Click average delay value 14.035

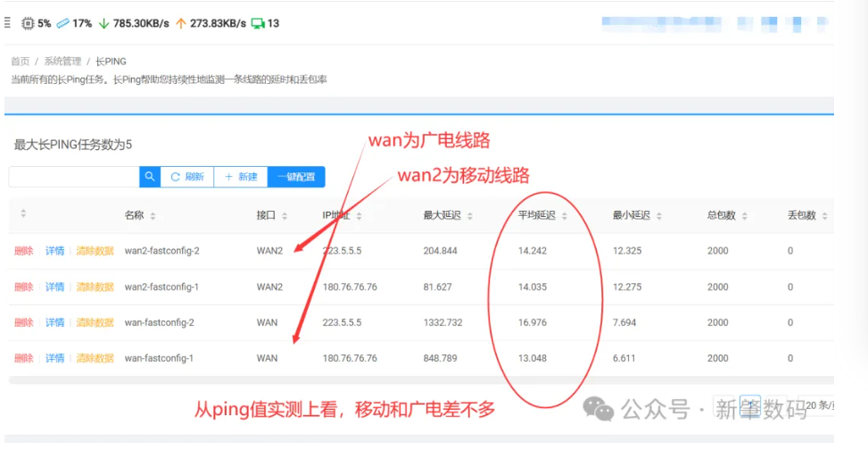[533, 287]
